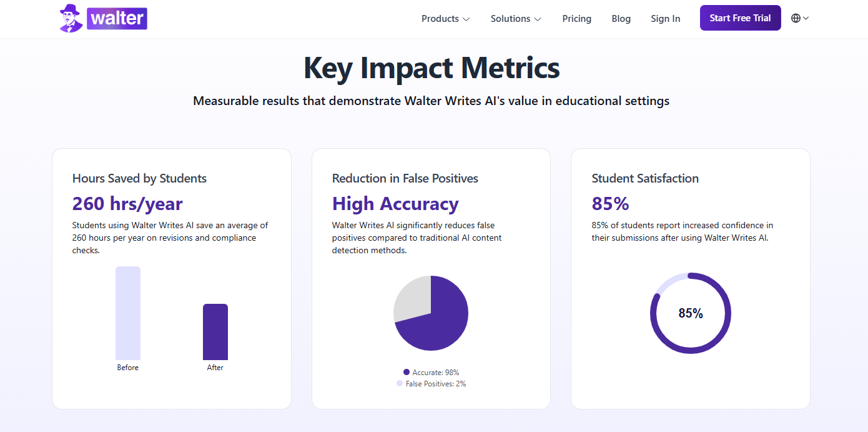Click the Sign In link
868x432 pixels.
(x=665, y=19)
